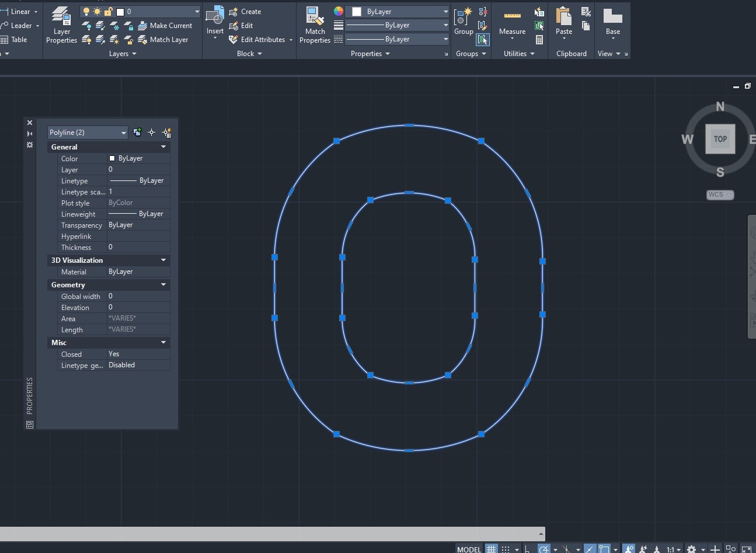Switch to MODEL space tab
This screenshot has height=553, width=756.
[x=469, y=549]
